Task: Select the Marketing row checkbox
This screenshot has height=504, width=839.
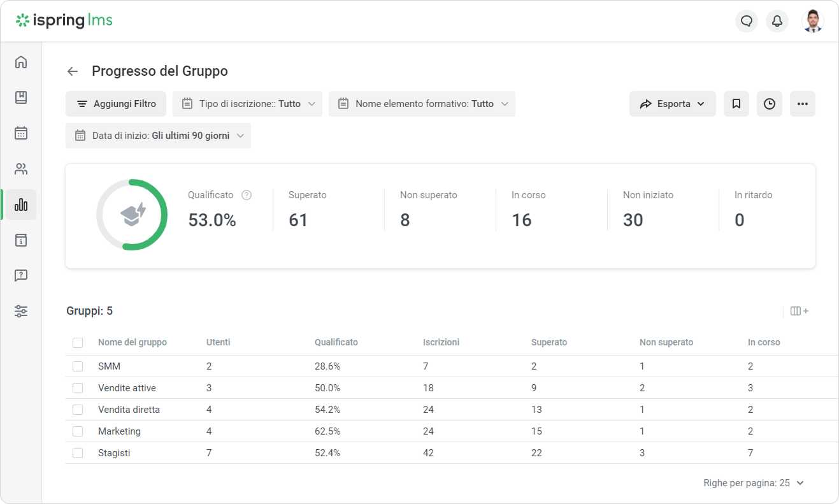Action: point(78,431)
